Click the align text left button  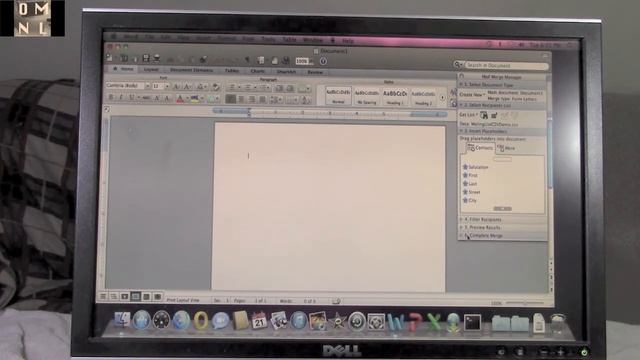pyautogui.click(x=230, y=99)
